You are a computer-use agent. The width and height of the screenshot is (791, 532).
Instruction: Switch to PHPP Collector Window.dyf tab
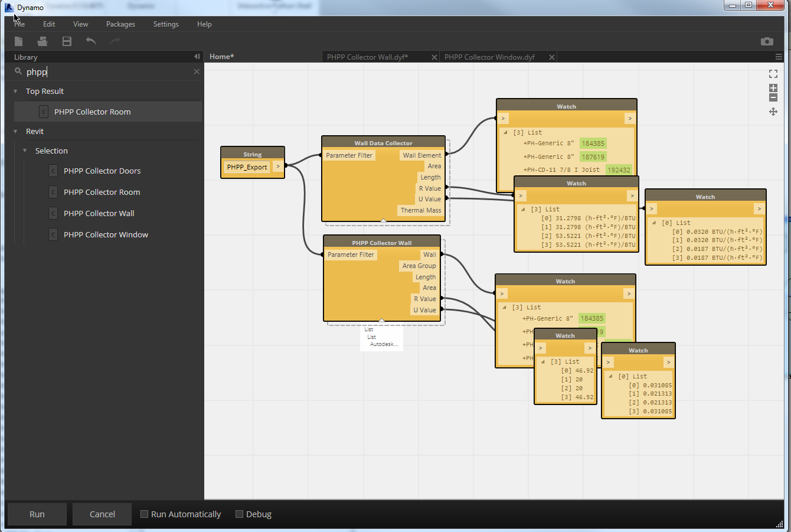[489, 57]
